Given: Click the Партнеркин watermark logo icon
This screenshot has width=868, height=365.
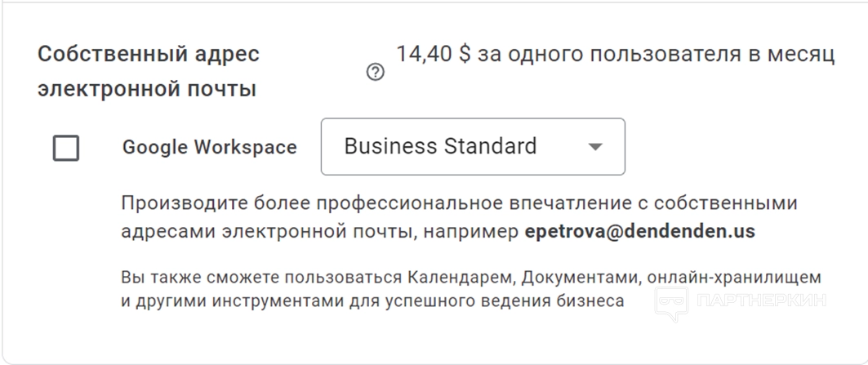Looking at the screenshot, I should point(671,303).
